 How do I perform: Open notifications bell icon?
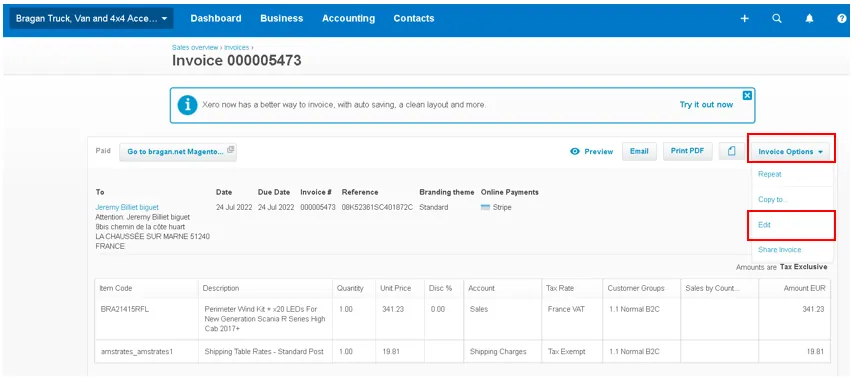[809, 18]
